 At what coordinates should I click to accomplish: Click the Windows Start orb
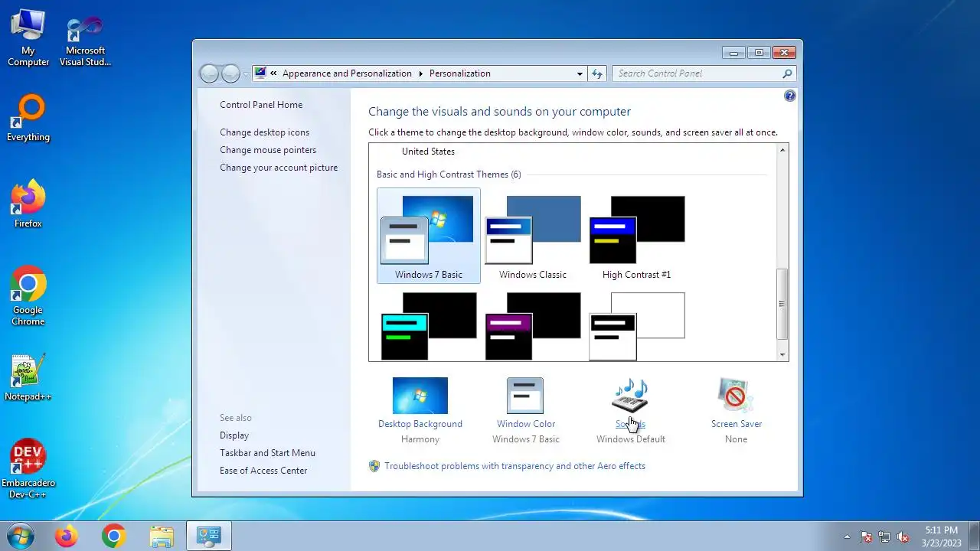[20, 536]
